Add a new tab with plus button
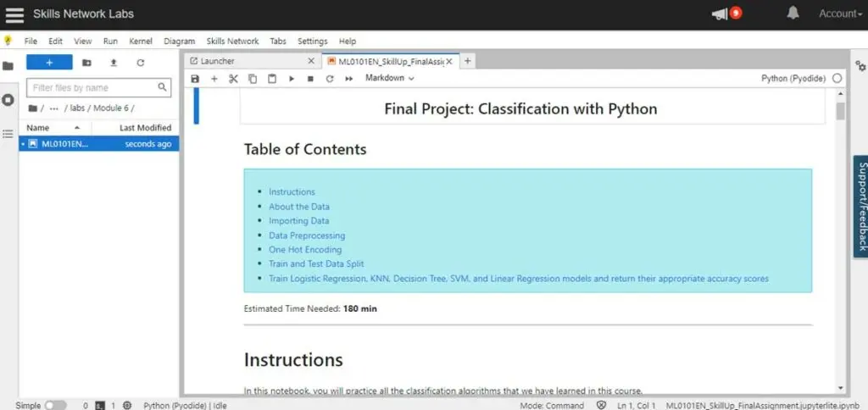Image resolution: width=868 pixels, height=410 pixels. (467, 61)
